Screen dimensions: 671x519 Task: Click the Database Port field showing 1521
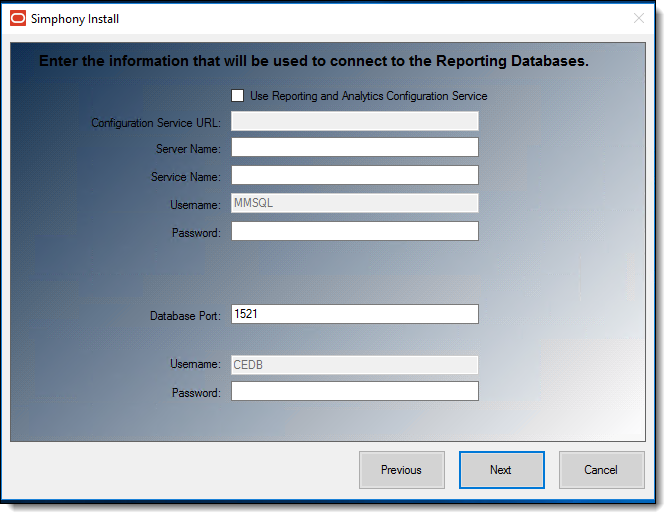pyautogui.click(x=355, y=314)
